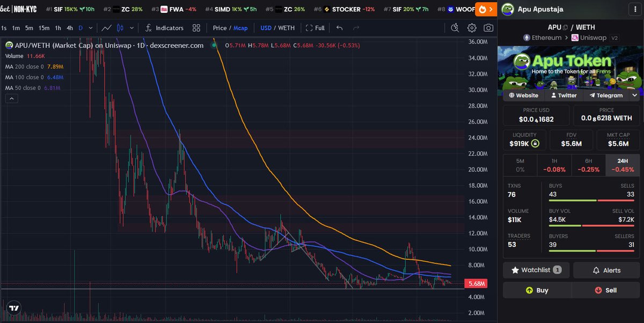Viewport: 644px width, 323px height.
Task: Select the 1h timeframe
Action: [x=58, y=28]
